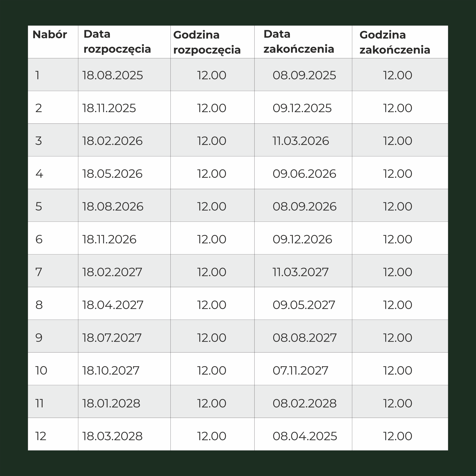Select the end date 11.03.2026
The image size is (476, 476).
click(301, 141)
